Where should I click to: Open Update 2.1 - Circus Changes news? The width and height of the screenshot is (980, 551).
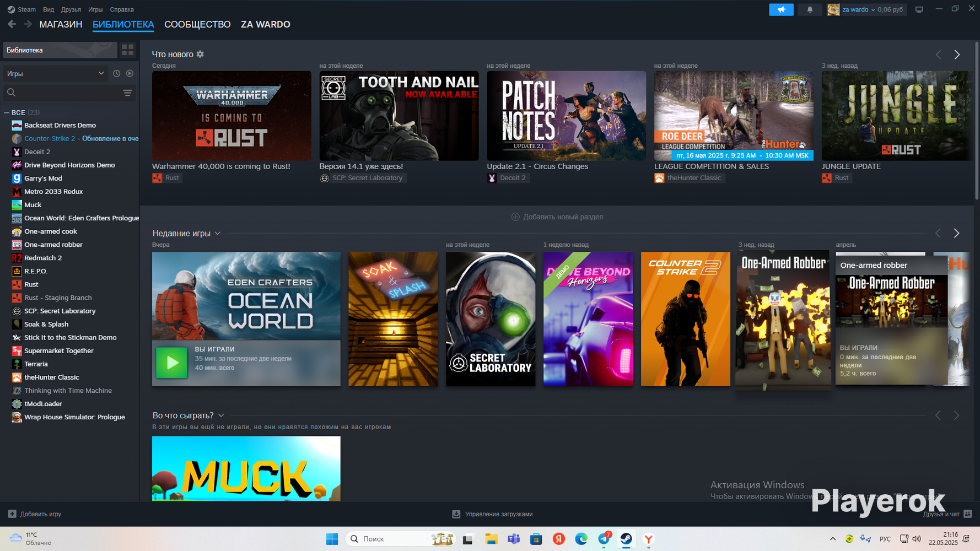tap(567, 116)
